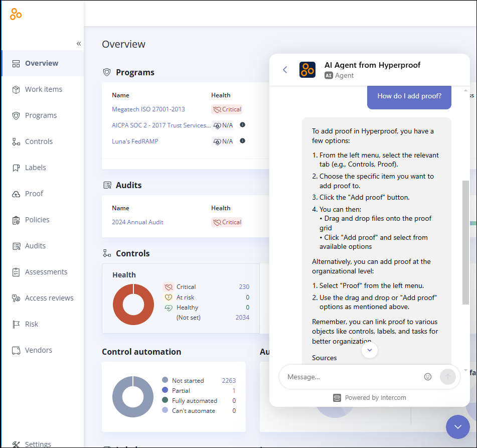477x448 pixels.
Task: Click the shield icon beside Programs heading
Action: pyautogui.click(x=107, y=72)
